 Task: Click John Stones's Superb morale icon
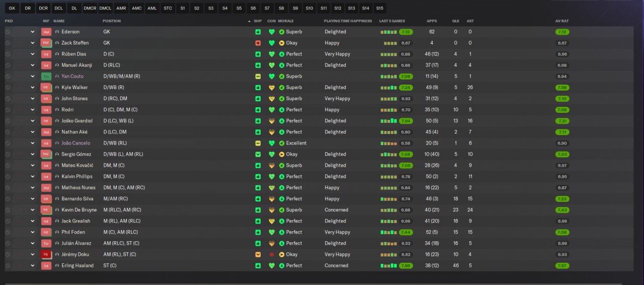[282, 99]
